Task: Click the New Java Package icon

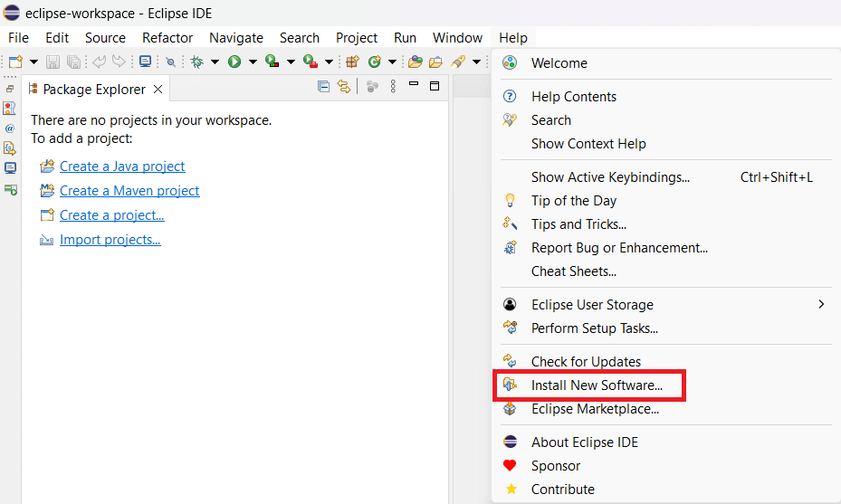Action: click(352, 62)
